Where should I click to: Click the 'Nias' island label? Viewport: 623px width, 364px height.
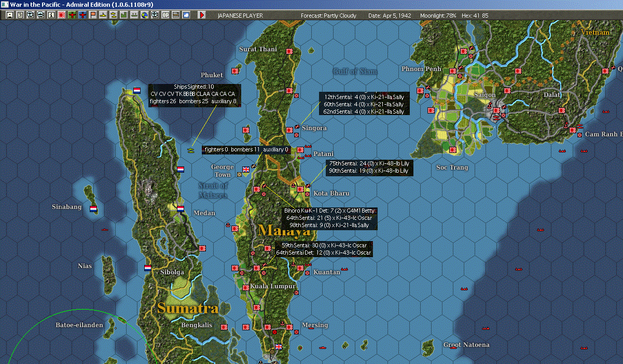point(85,266)
